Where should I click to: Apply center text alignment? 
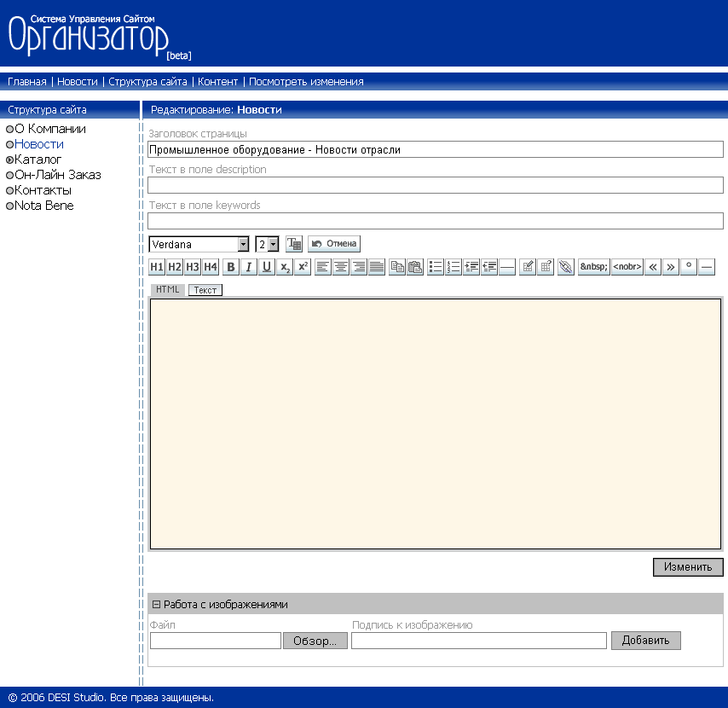tap(339, 266)
